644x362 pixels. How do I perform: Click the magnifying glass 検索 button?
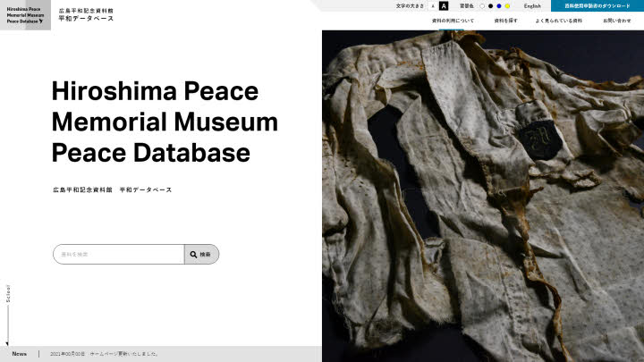pyautogui.click(x=201, y=255)
